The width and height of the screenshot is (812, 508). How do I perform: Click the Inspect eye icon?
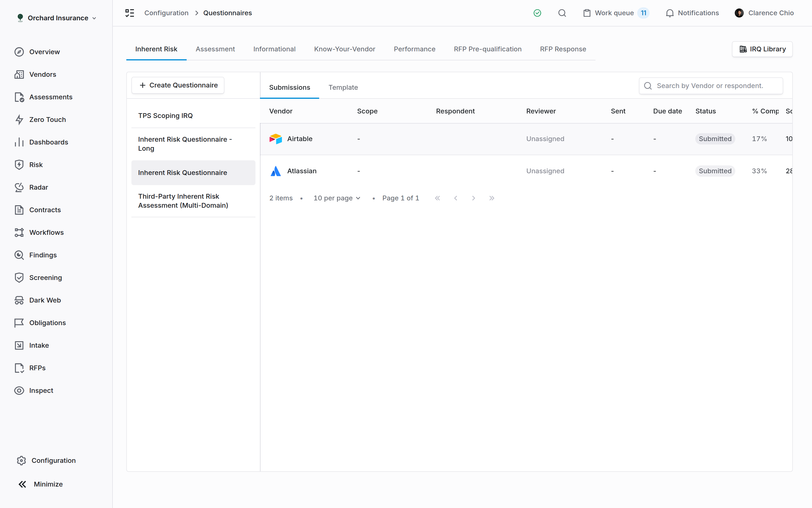point(19,390)
